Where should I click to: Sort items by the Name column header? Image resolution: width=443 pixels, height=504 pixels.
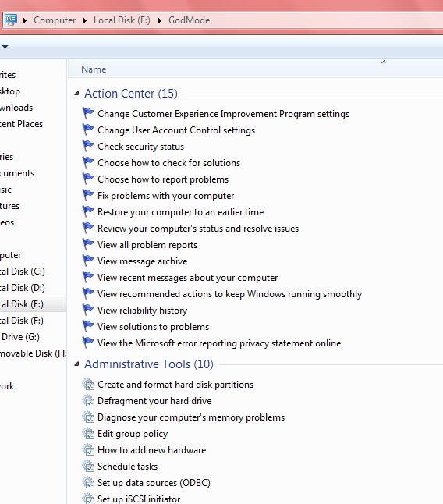94,69
